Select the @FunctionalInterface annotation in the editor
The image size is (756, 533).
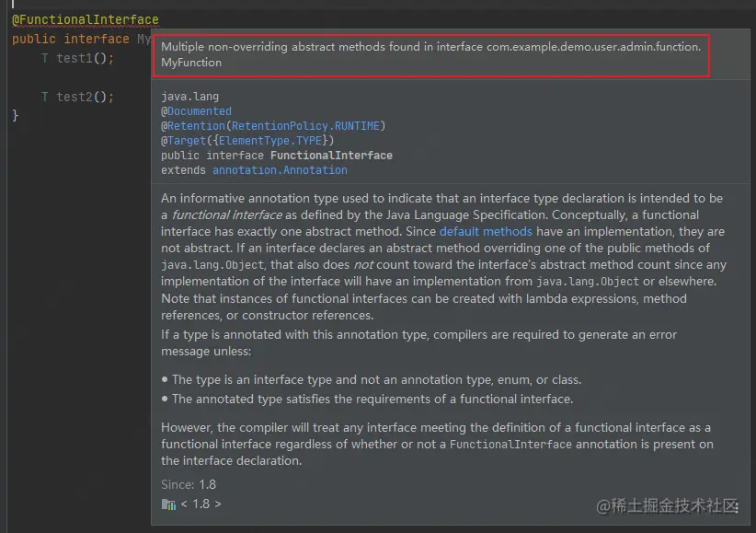point(85,18)
